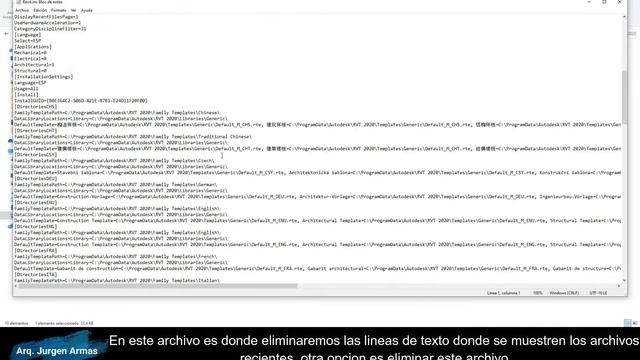This screenshot has height=360, width=640.
Task: Click the [DirectoriesFRA] section header
Action: pyautogui.click(x=36, y=251)
